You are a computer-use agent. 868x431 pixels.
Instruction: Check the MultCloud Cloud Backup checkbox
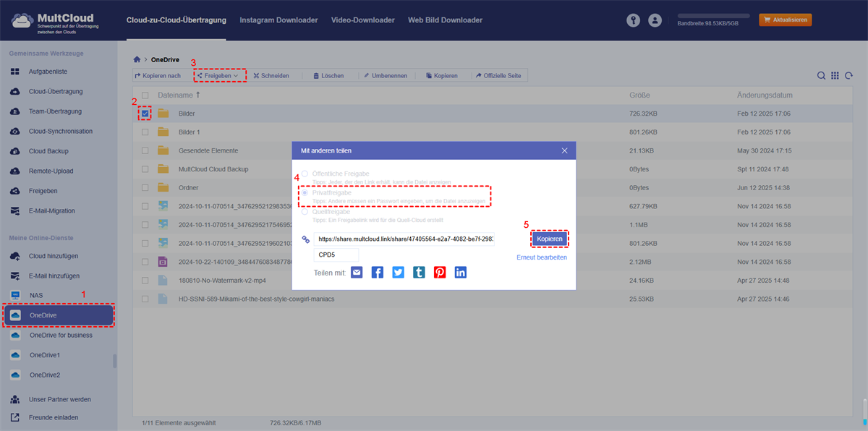click(x=145, y=169)
